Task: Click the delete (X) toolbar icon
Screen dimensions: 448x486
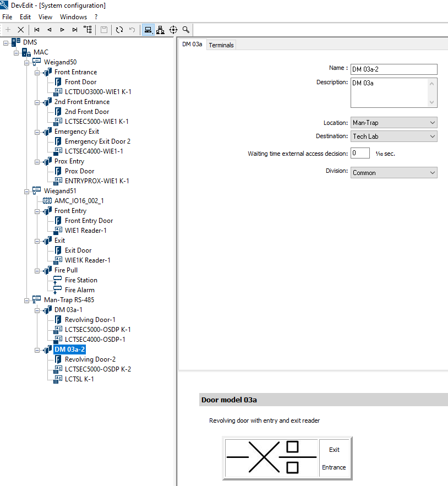Action: (21, 30)
